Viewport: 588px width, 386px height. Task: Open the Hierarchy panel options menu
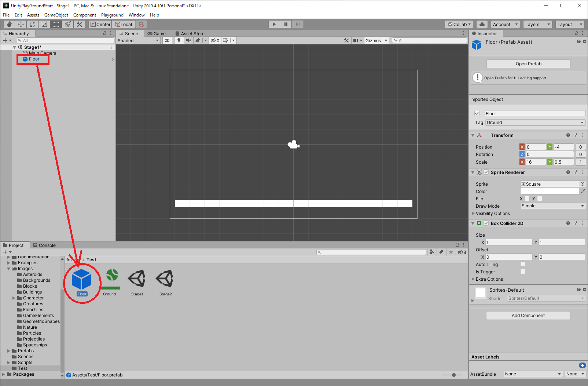coord(111,33)
